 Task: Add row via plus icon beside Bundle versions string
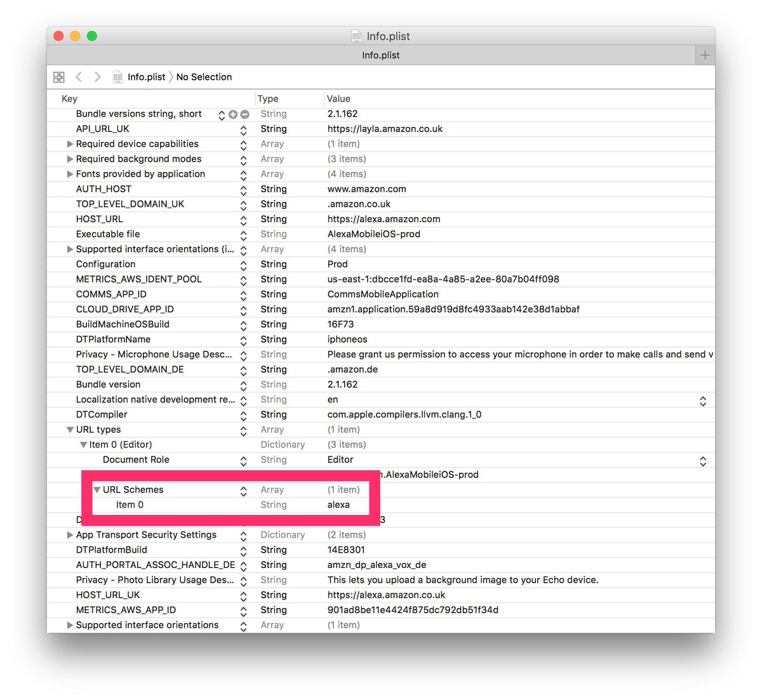(233, 114)
